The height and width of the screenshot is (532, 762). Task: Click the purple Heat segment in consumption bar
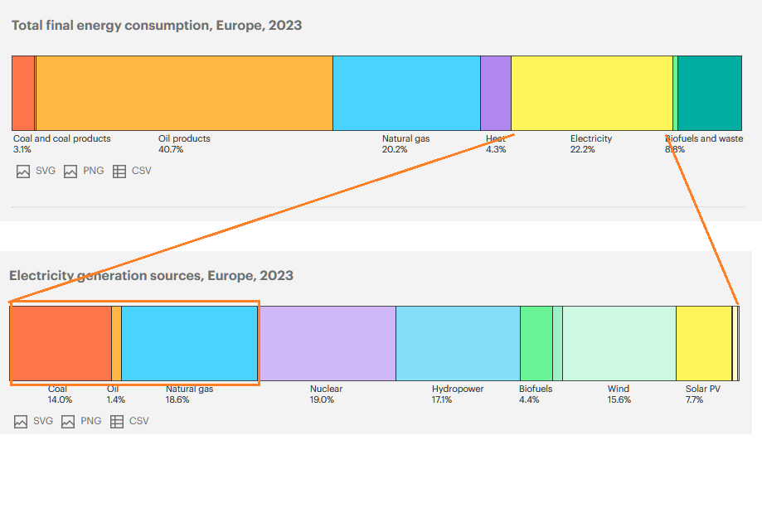point(496,94)
